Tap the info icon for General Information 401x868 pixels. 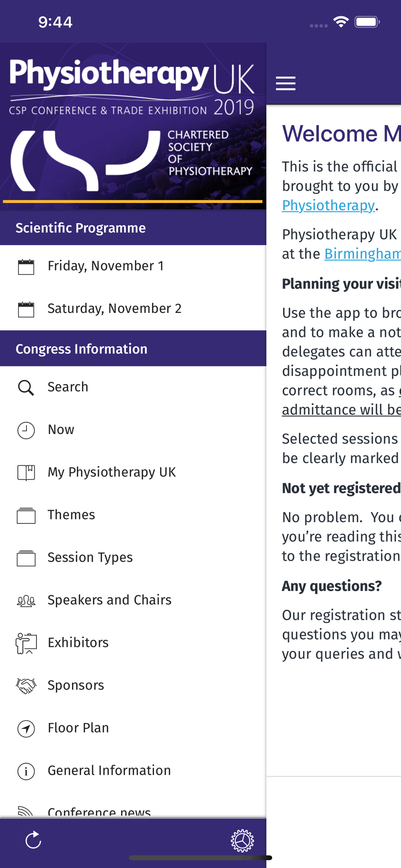coord(26,771)
